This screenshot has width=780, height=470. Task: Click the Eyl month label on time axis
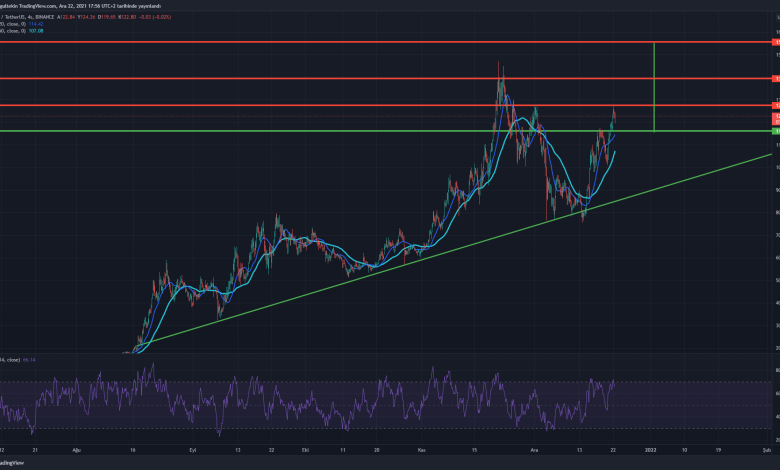(x=193, y=451)
